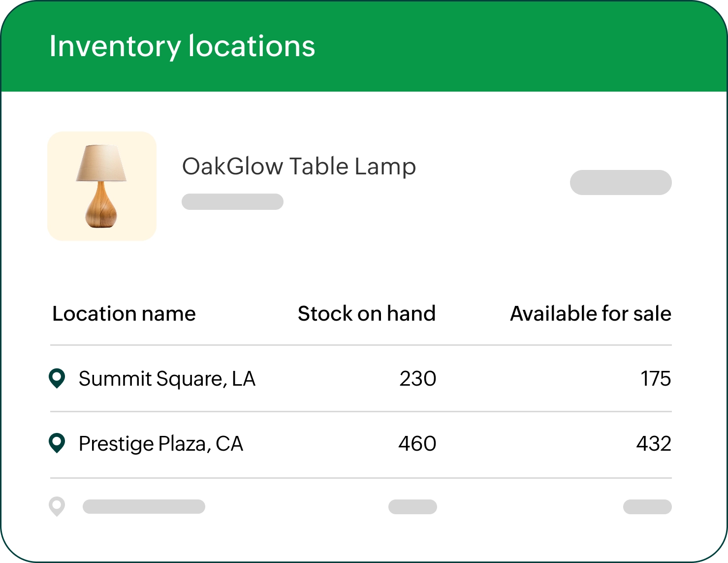Viewport: 728px width, 563px height.
Task: Select Summit Square stock on hand value 230
Action: 417,379
